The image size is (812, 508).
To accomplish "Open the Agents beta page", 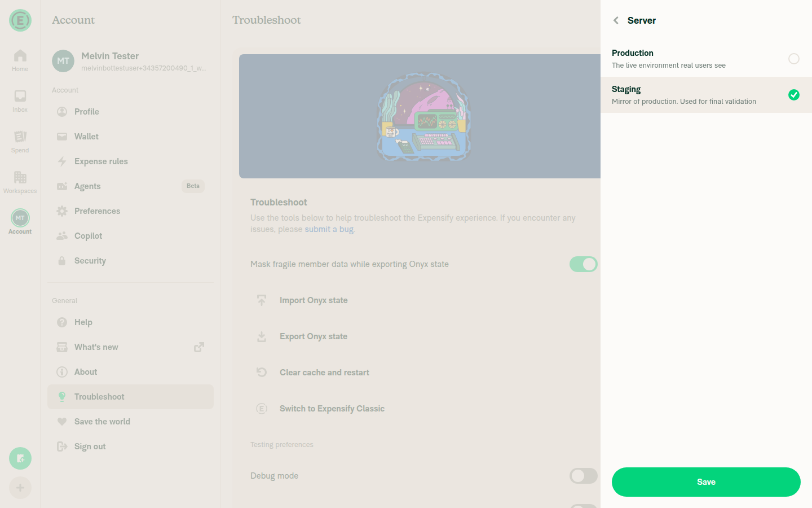I will click(130, 186).
